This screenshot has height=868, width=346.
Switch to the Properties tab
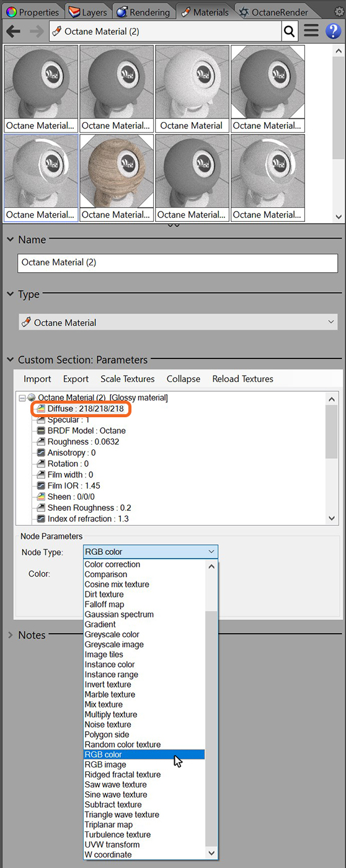pyautogui.click(x=32, y=12)
